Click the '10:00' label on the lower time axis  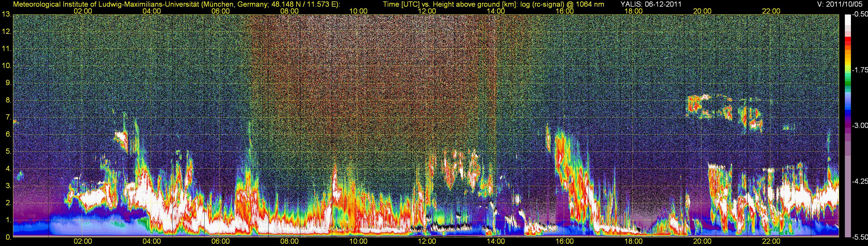pos(358,241)
